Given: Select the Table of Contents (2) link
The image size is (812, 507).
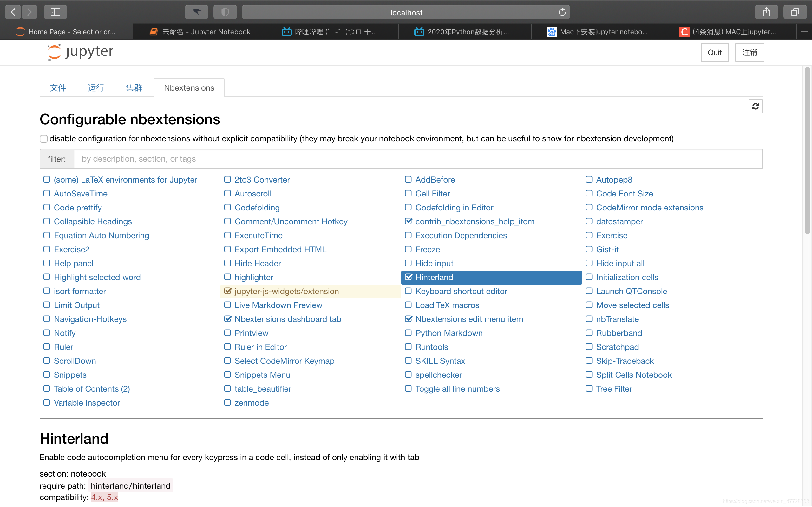Looking at the screenshot, I should [92, 388].
